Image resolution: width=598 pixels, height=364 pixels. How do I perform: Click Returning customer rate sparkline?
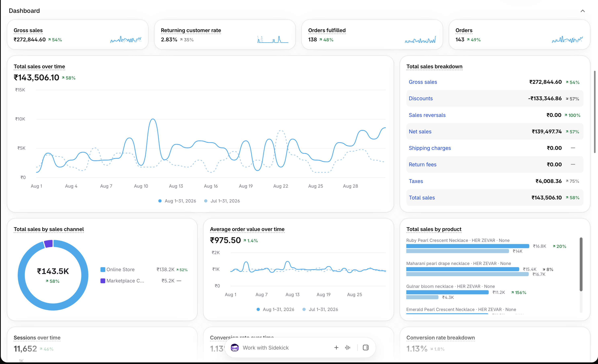pos(273,39)
